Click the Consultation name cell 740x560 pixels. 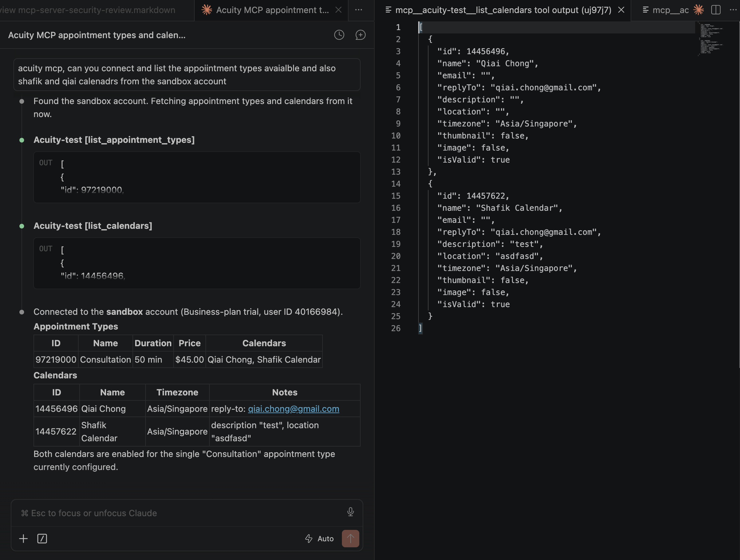coord(105,360)
